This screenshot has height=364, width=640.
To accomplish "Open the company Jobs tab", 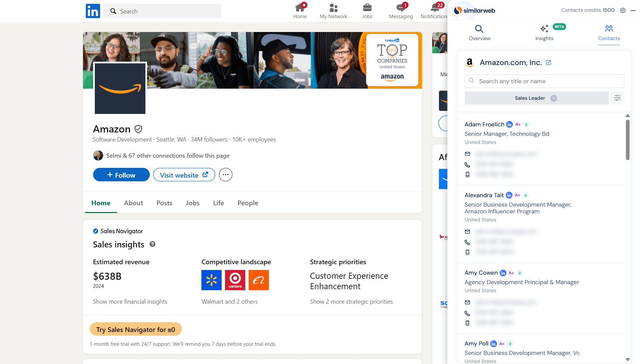I will coord(193,203).
